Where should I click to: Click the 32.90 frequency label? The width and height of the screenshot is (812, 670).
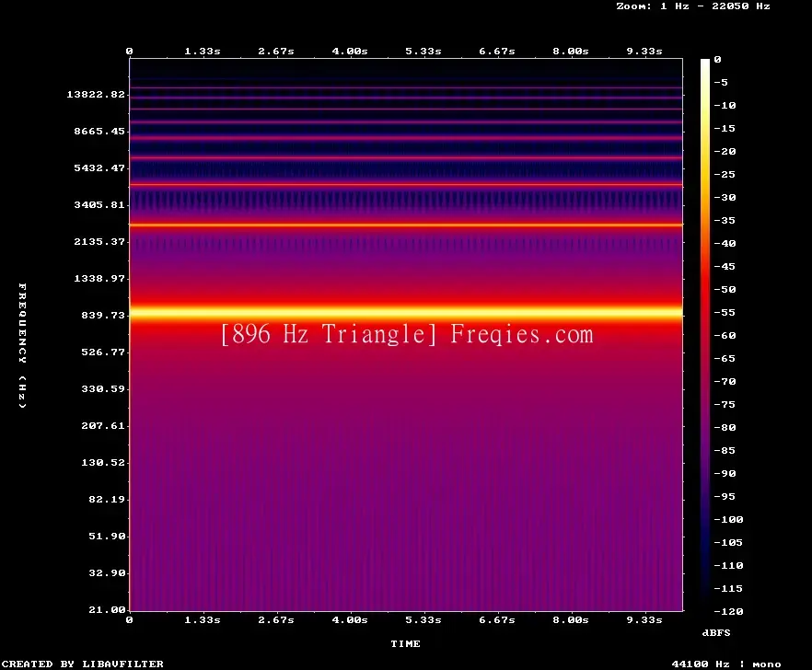[107, 572]
